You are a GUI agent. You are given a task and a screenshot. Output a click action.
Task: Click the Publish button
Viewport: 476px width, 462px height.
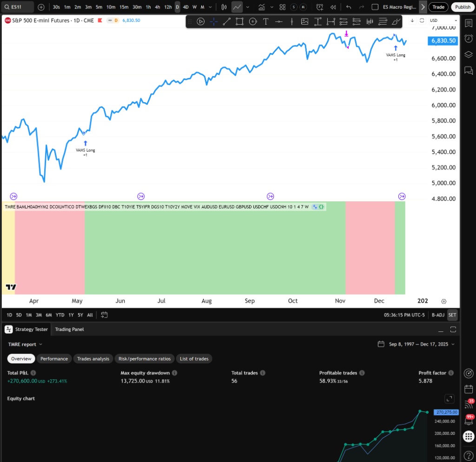pos(463,7)
